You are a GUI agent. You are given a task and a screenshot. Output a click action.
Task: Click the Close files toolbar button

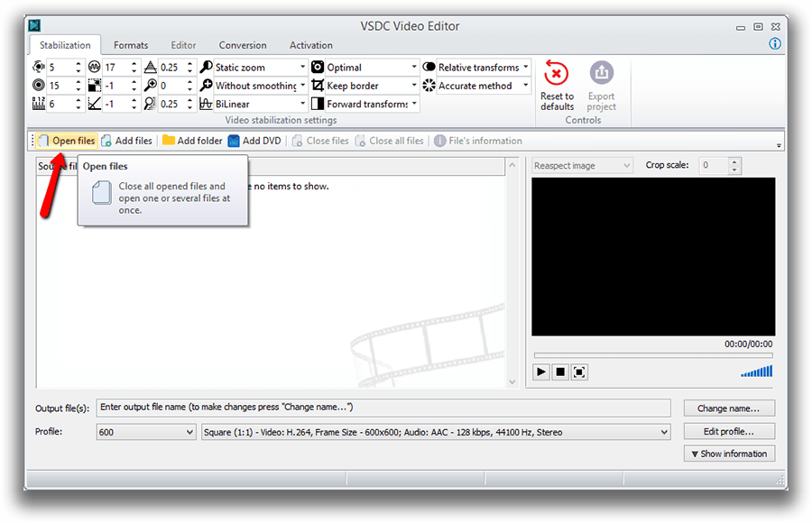pos(320,141)
